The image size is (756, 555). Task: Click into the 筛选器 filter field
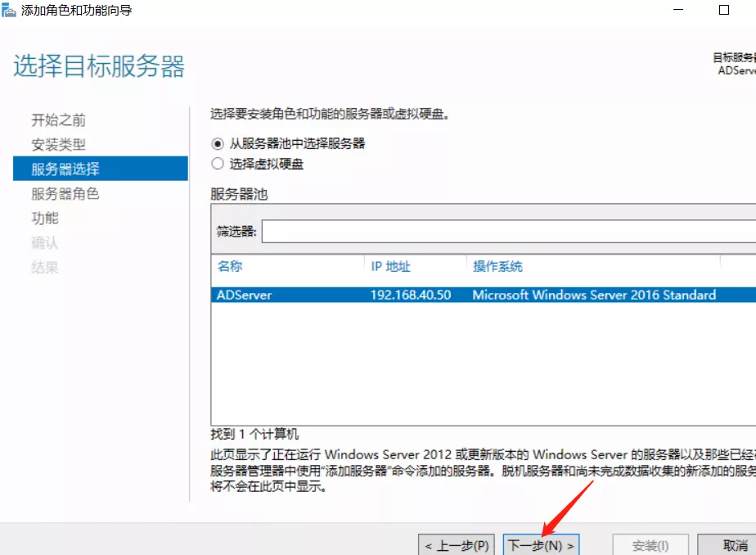[x=507, y=232]
